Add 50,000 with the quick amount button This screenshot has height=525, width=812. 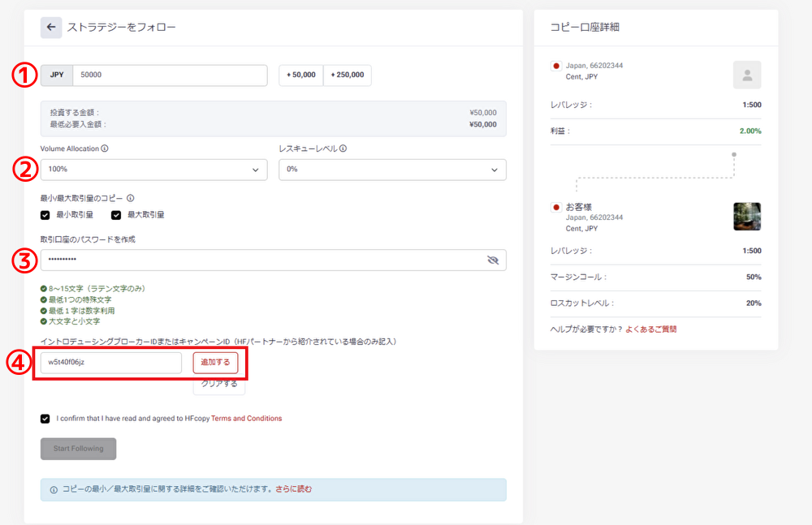click(300, 75)
